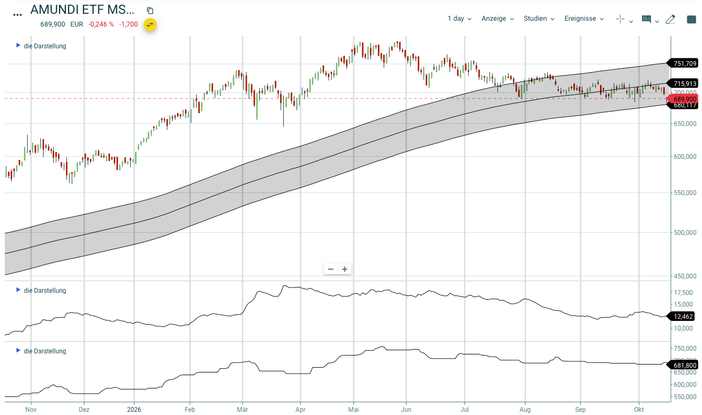Click the dark square icon at toolbar end

pos(691,19)
